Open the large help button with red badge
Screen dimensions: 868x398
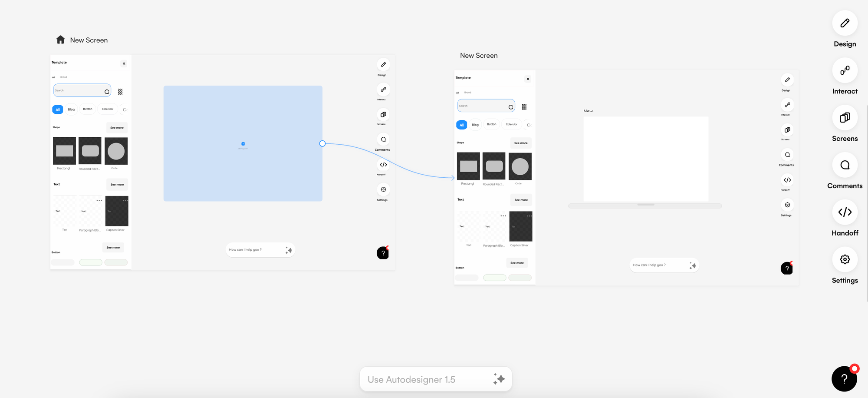tap(844, 379)
